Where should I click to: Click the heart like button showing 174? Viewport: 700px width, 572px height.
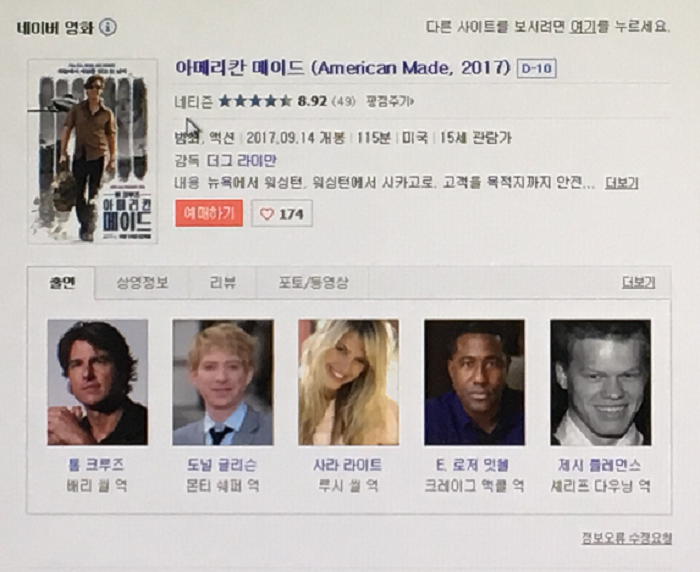[x=282, y=214]
